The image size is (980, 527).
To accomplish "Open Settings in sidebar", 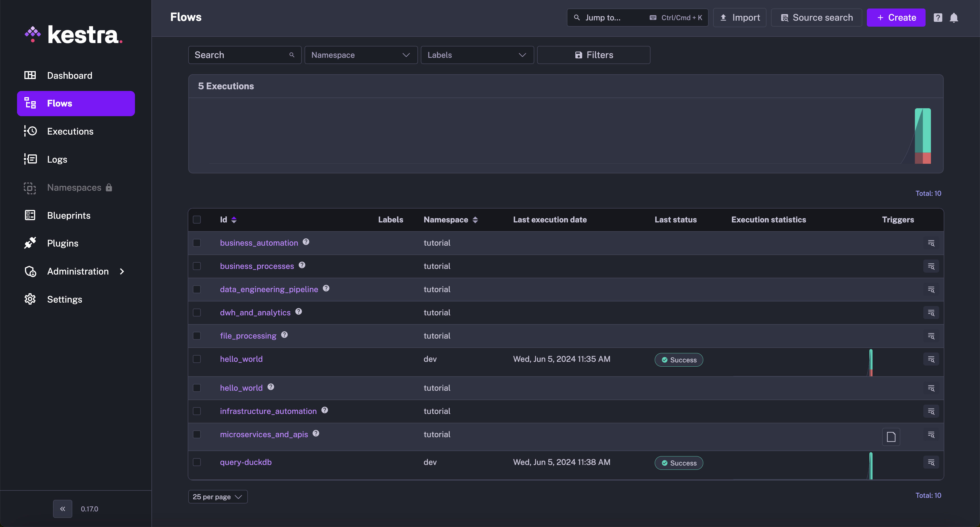I will point(76,299).
